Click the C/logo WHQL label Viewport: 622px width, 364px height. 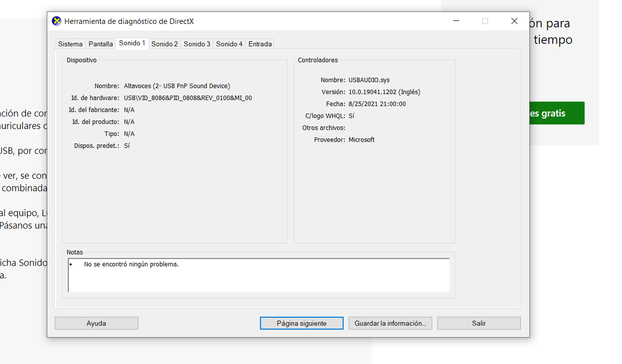click(325, 116)
